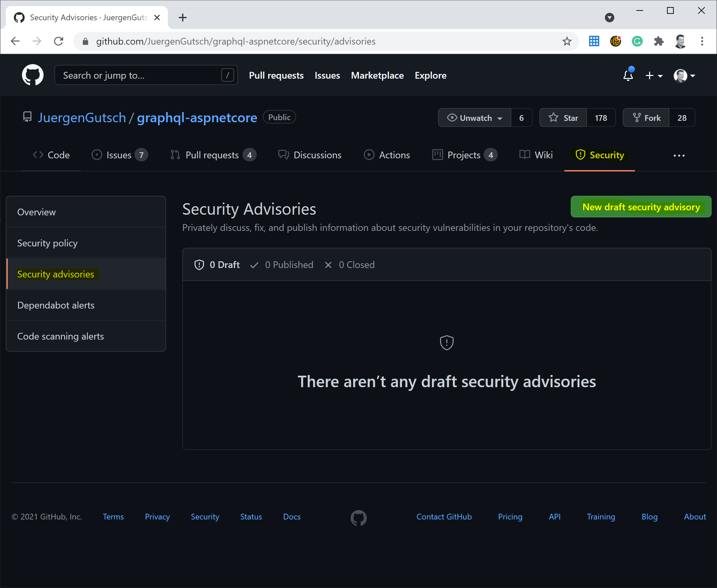Open the Grammarly extension icon

[637, 41]
